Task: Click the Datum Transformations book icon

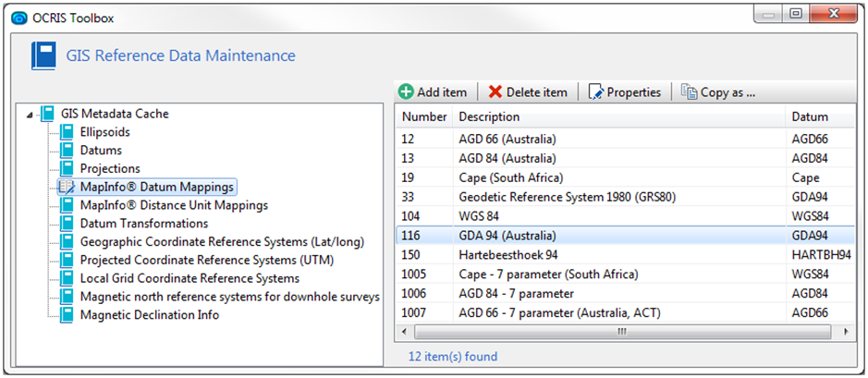Action: (x=67, y=224)
